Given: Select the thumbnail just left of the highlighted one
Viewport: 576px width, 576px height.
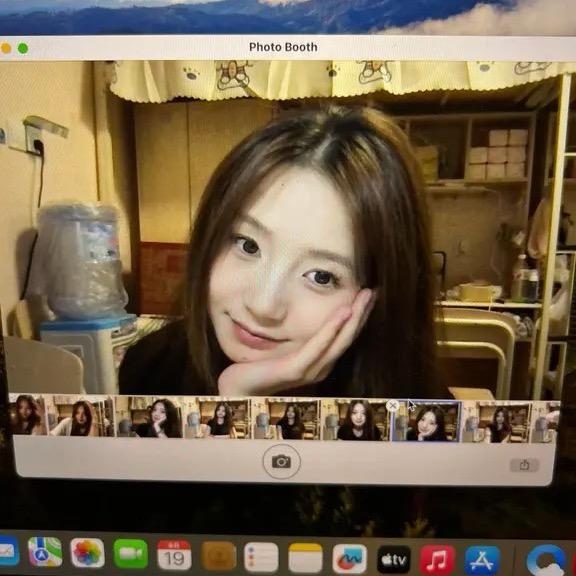Looking at the screenshot, I should tap(355, 420).
